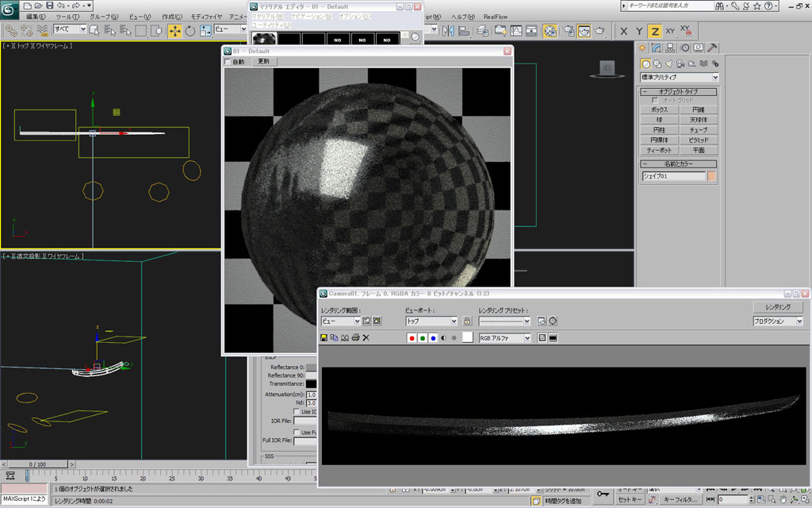The width and height of the screenshot is (812, 508).
Task: Click the save image icon in render window
Action: tap(324, 337)
